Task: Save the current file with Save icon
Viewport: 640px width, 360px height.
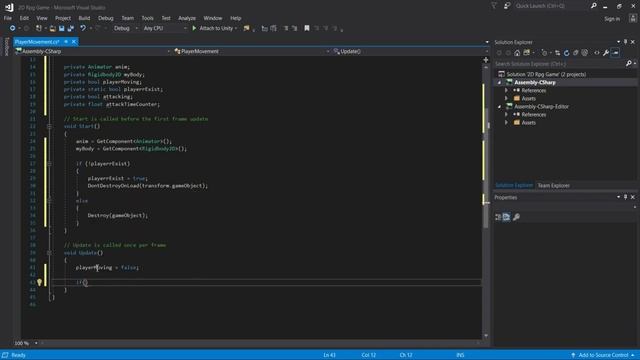Action: 61,28
